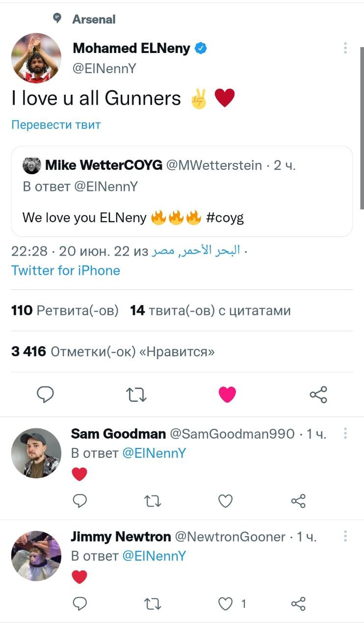Image resolution: width=364 pixels, height=628 pixels.
Task: Reply to Mohamed ELNeny's main tweet
Action: pyautogui.click(x=45, y=394)
